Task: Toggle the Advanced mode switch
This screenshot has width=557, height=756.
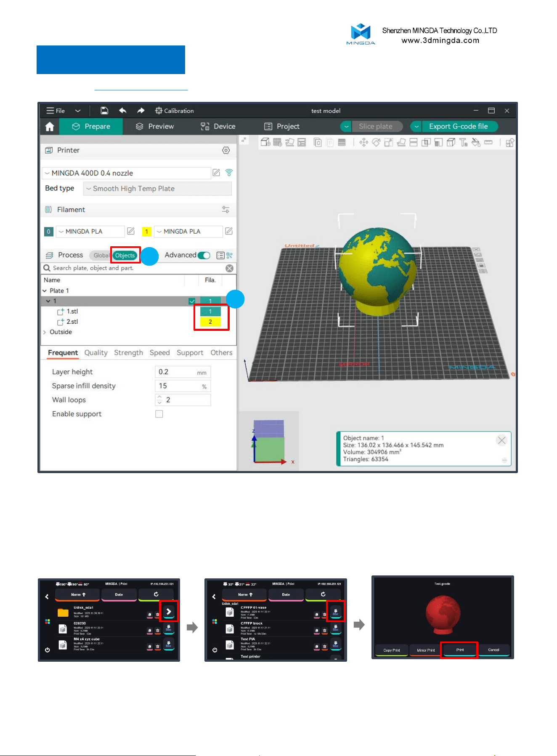Action: point(204,255)
